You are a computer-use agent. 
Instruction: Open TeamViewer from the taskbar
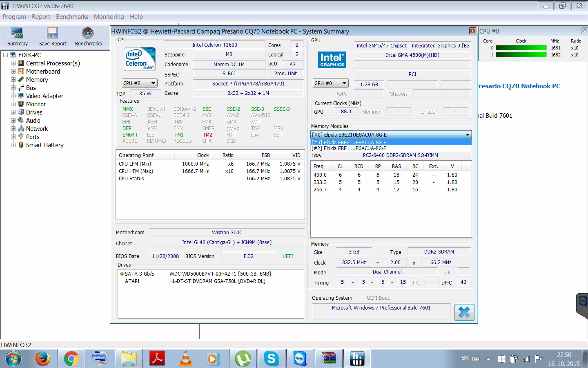tap(300, 359)
